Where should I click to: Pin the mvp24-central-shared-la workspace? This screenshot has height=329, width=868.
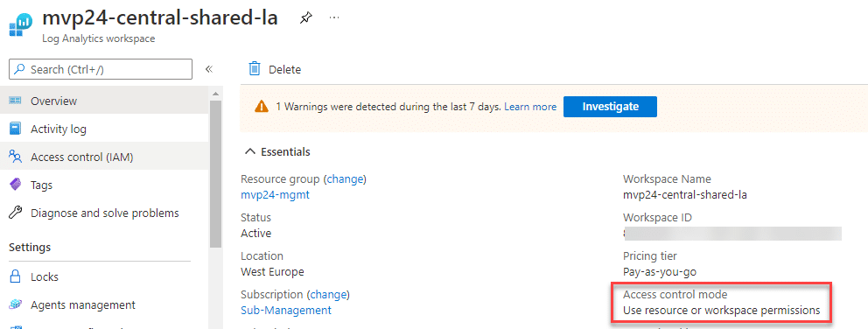click(305, 18)
